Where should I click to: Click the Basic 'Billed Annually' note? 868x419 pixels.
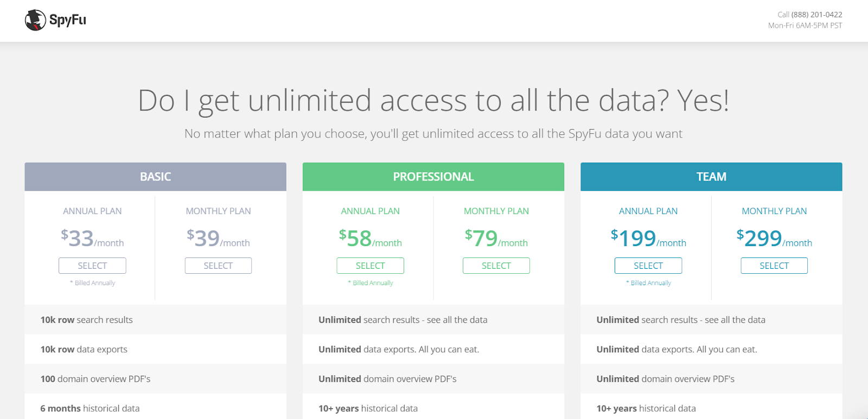(x=94, y=283)
